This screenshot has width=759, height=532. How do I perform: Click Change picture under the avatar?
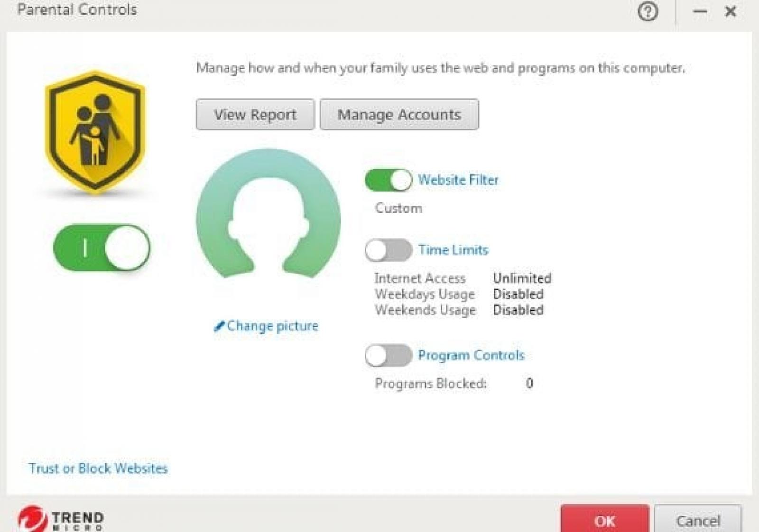pyautogui.click(x=268, y=326)
